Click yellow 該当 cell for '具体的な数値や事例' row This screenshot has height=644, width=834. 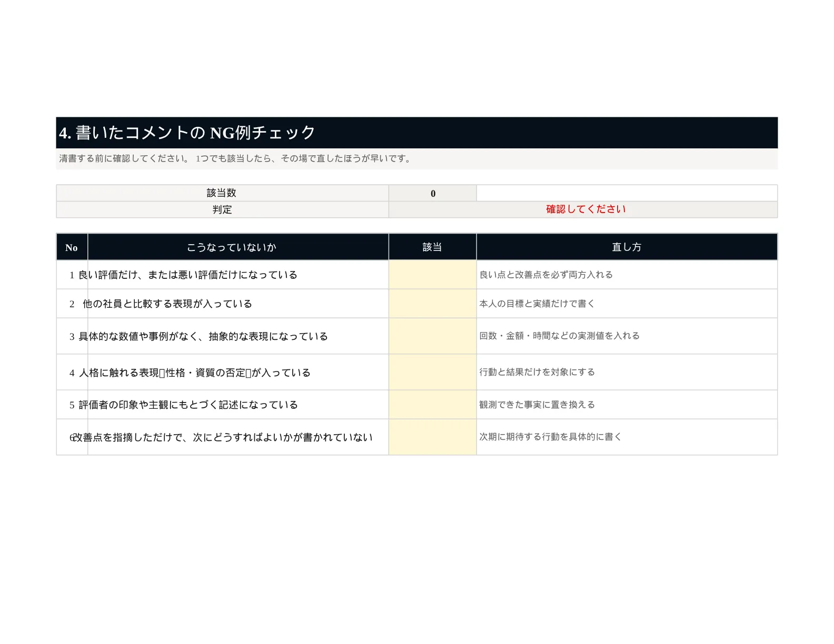click(433, 336)
